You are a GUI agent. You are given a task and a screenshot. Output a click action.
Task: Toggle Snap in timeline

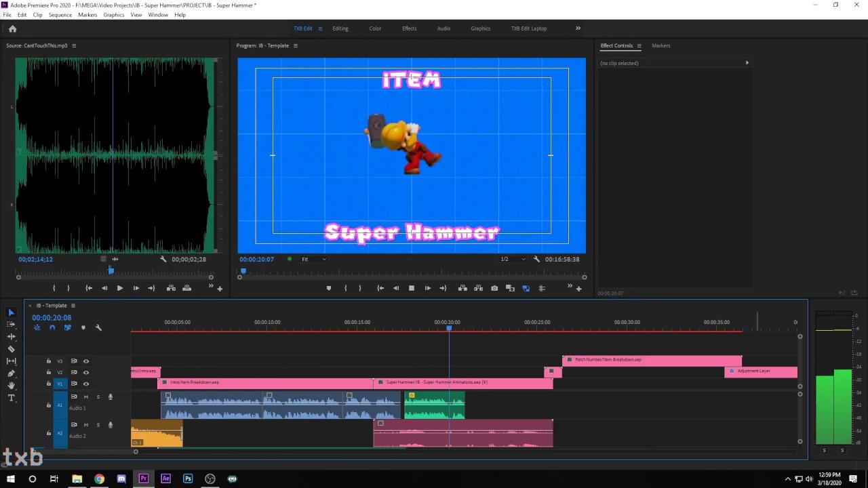[52, 327]
